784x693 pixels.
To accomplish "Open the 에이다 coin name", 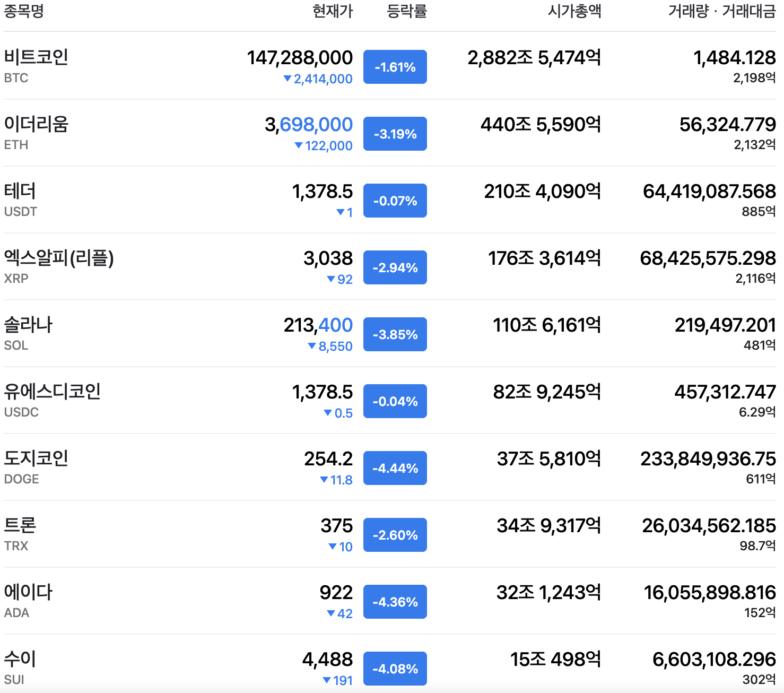I will point(28,592).
